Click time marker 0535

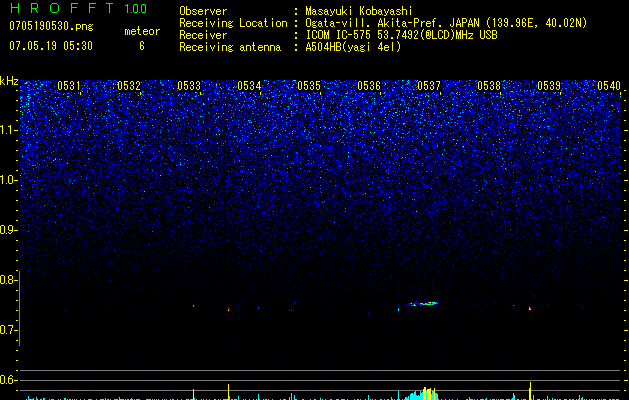309,85
